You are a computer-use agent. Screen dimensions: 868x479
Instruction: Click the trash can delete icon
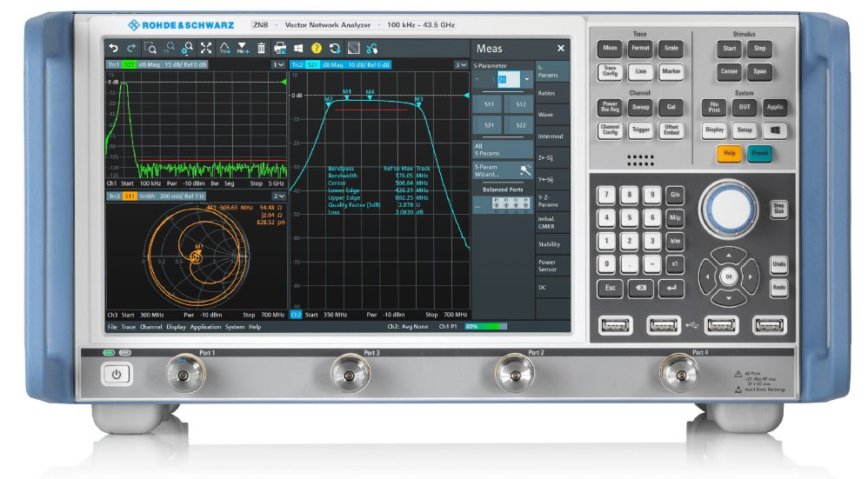(261, 49)
